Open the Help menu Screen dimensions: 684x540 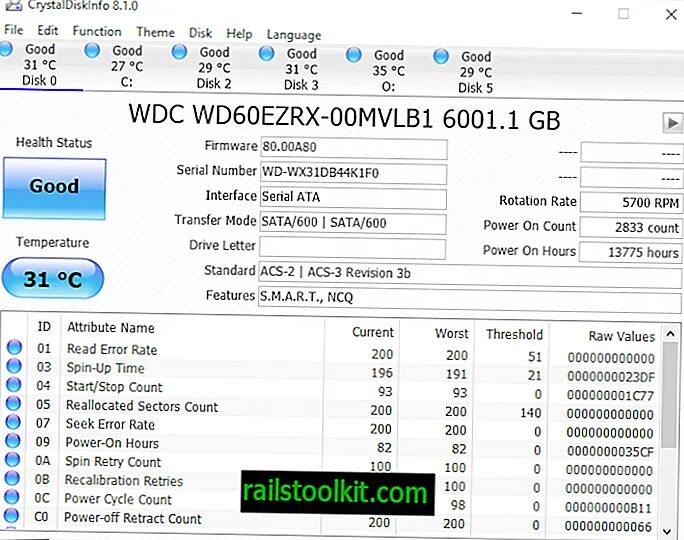coord(239,34)
